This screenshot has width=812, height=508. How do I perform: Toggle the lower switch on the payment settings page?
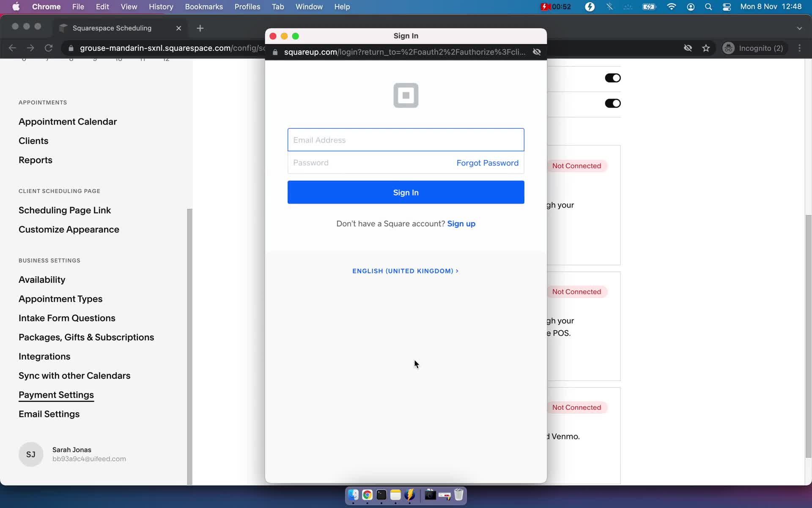612,103
